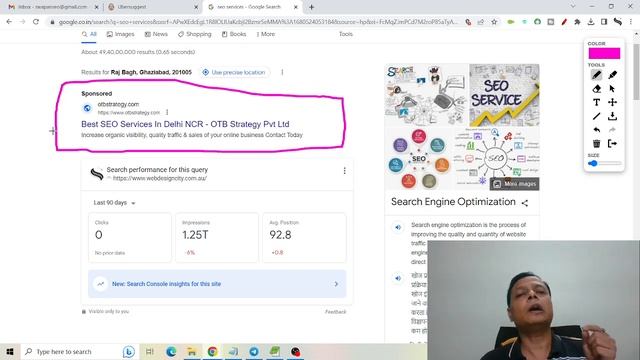This screenshot has height=360, width=640.
Task: Click Use precise location button
Action: 234,72
